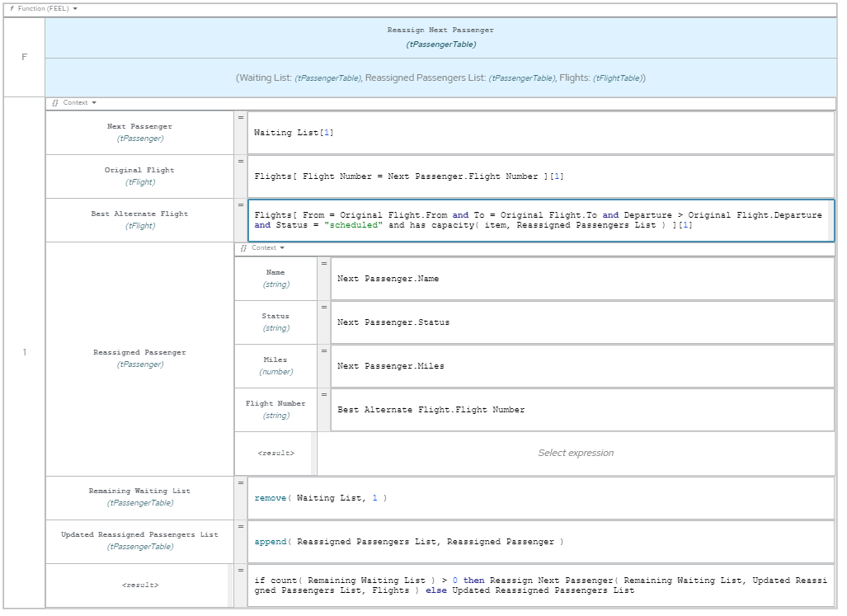847x616 pixels.
Task: Edit the Best Alternate Flight expression
Action: click(x=541, y=220)
